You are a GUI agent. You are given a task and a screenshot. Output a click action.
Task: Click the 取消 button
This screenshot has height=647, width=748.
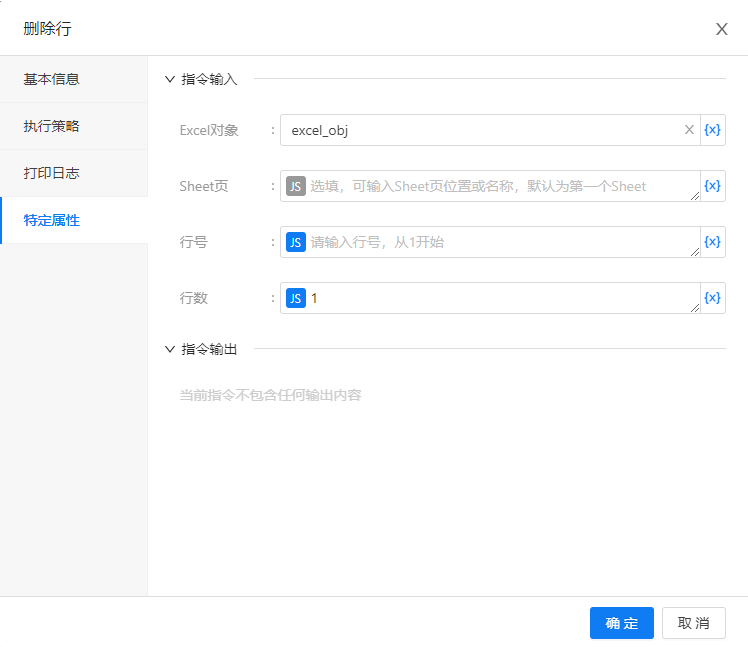click(x=693, y=623)
